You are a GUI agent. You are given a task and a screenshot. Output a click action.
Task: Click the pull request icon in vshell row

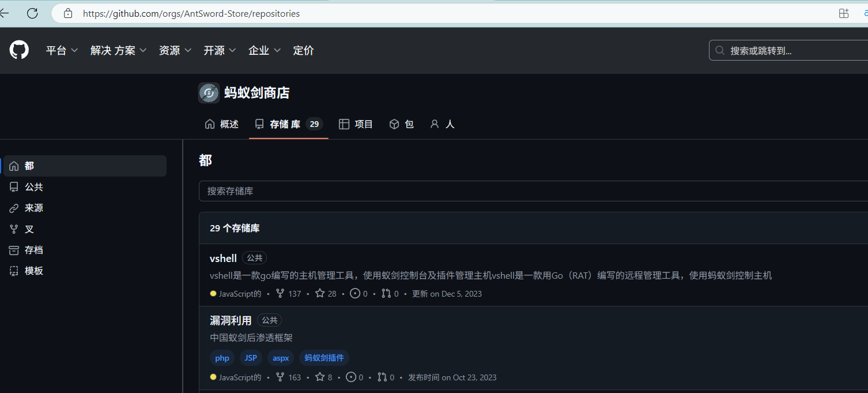click(386, 293)
